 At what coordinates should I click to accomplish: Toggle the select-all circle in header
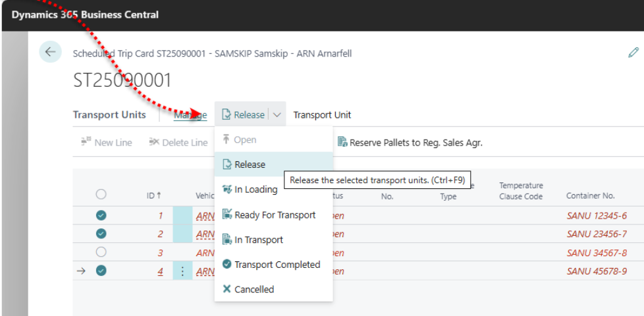pyautogui.click(x=101, y=194)
